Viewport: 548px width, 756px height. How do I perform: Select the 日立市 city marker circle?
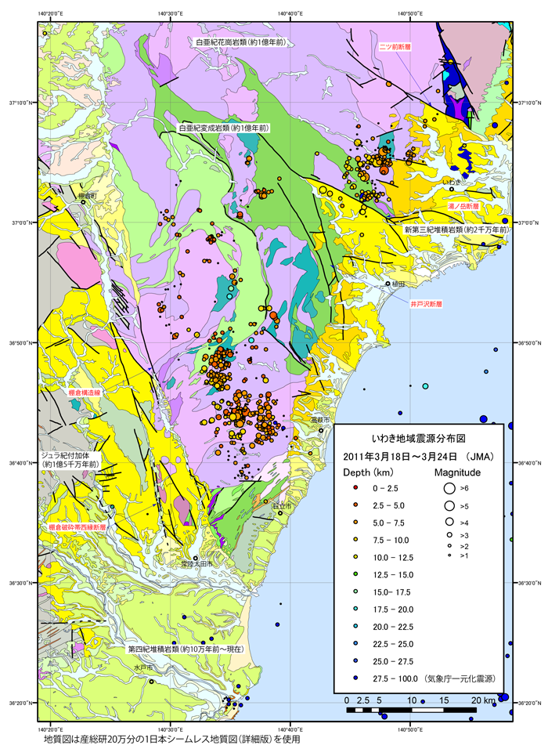[280, 513]
